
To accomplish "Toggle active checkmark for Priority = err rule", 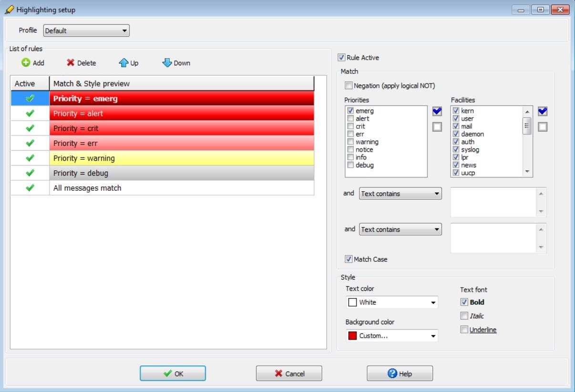I will [x=30, y=143].
